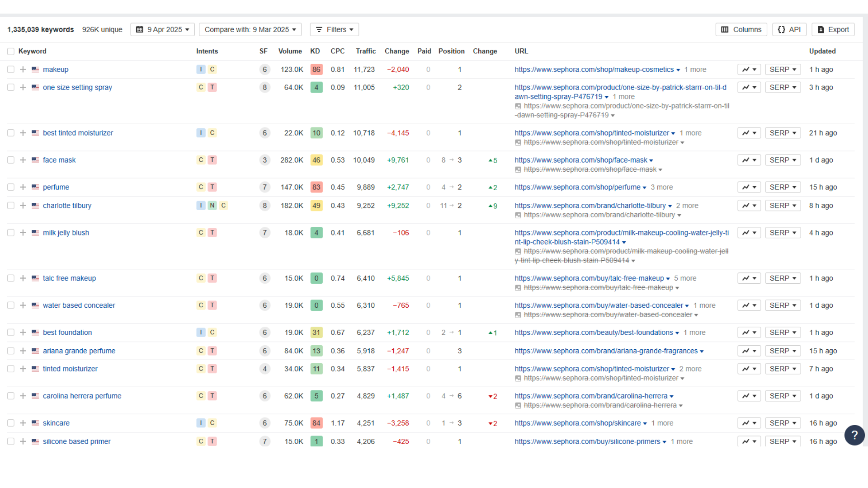This screenshot has height=488, width=868.
Task: Open the help question mark bubble
Action: point(854,435)
